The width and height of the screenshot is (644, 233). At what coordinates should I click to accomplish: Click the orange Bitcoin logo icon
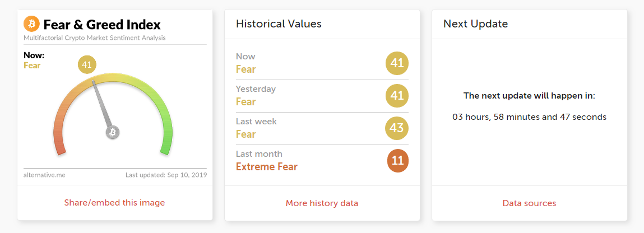31,24
